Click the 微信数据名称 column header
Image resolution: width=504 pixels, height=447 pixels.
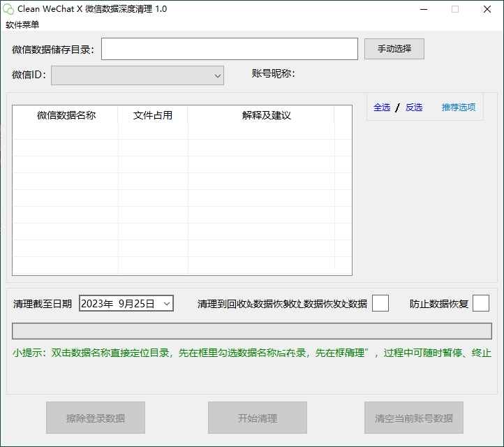pyautogui.click(x=66, y=115)
